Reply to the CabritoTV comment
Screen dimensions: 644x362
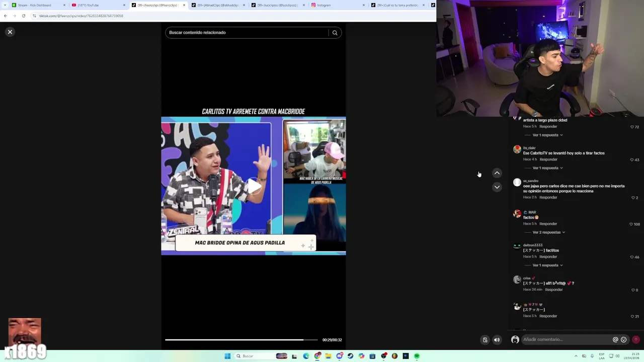pos(548,159)
